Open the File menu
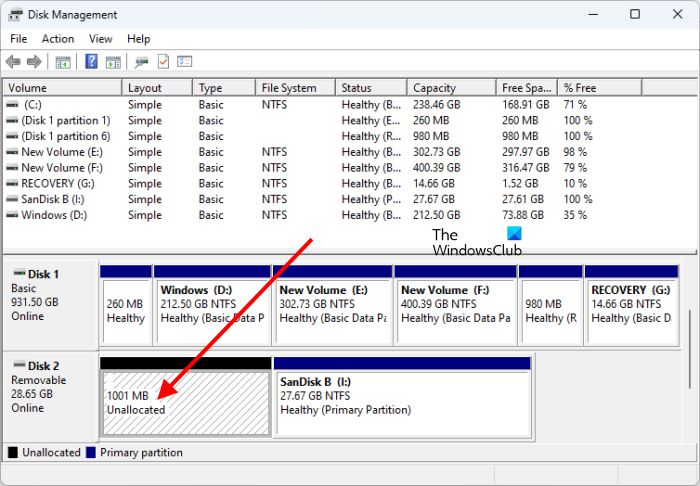Screen dimensions: 700x486 pos(19,39)
